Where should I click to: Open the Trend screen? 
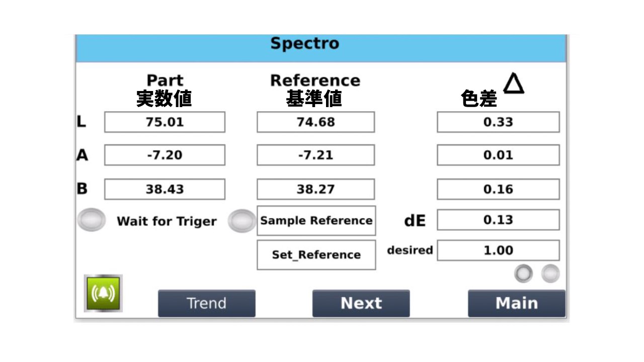click(207, 303)
